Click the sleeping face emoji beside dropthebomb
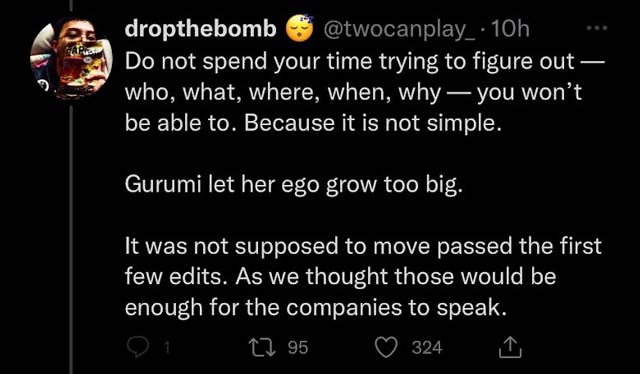 coord(300,28)
